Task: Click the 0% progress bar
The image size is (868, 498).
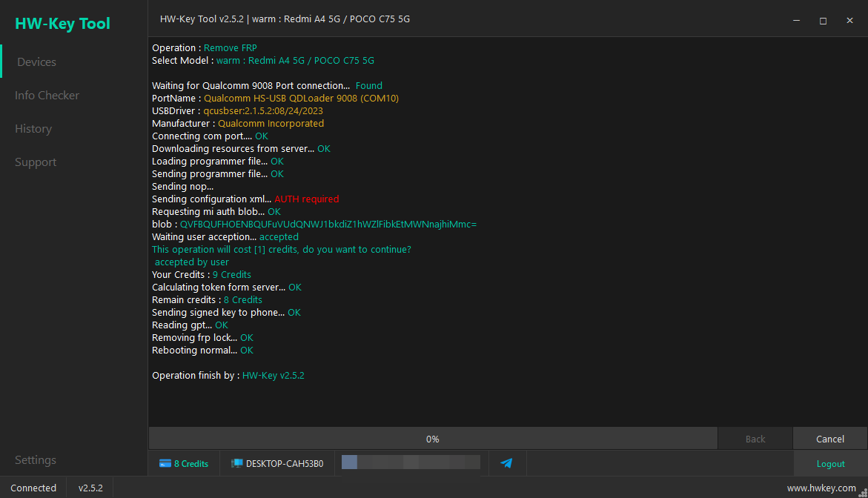Action: pos(433,439)
